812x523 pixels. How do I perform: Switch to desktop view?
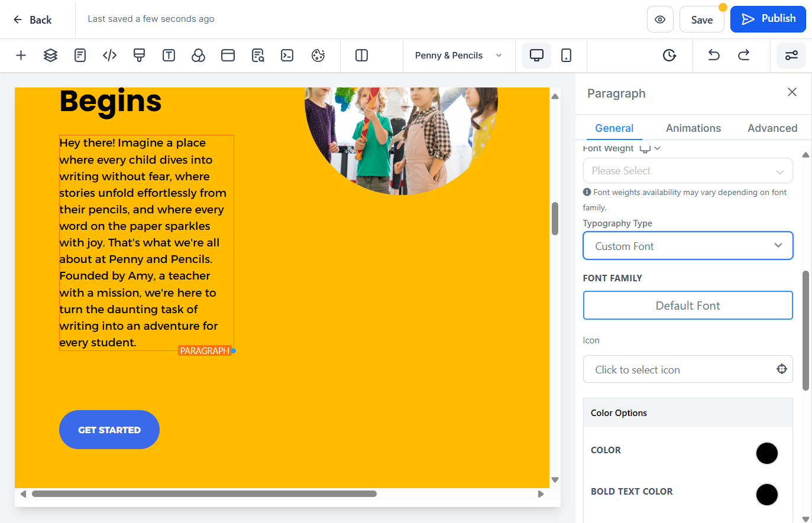(536, 56)
